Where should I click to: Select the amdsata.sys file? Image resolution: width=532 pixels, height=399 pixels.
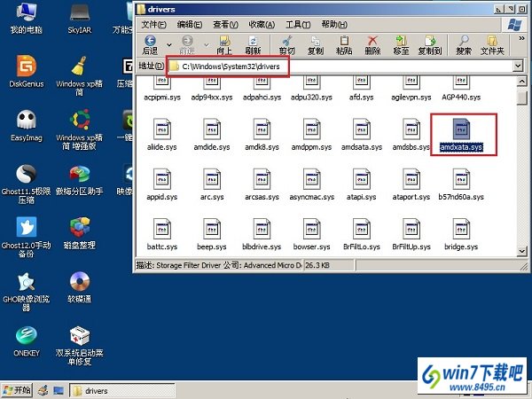362,135
